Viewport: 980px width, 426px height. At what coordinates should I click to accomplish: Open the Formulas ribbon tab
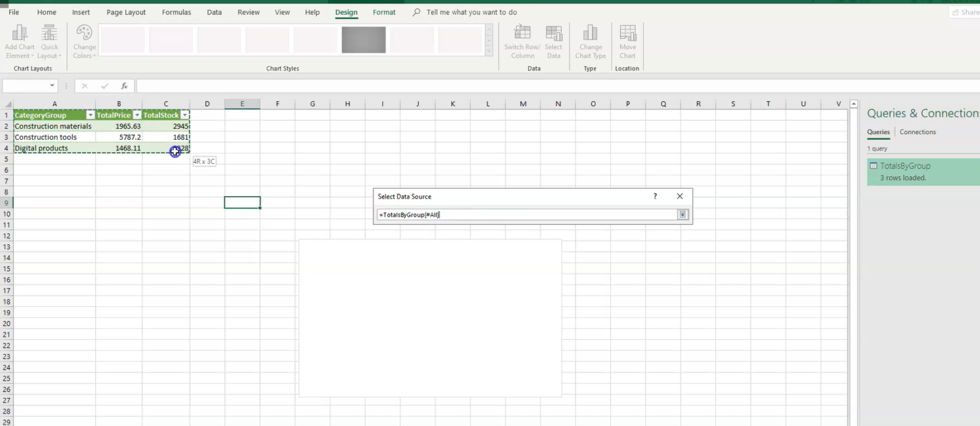[x=176, y=12]
